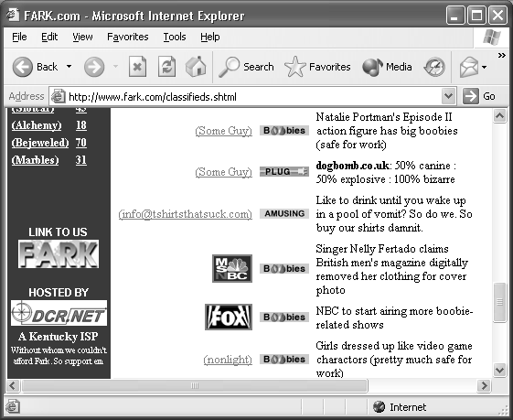Click the MSNBC source logo
513x420 pixels.
(232, 268)
